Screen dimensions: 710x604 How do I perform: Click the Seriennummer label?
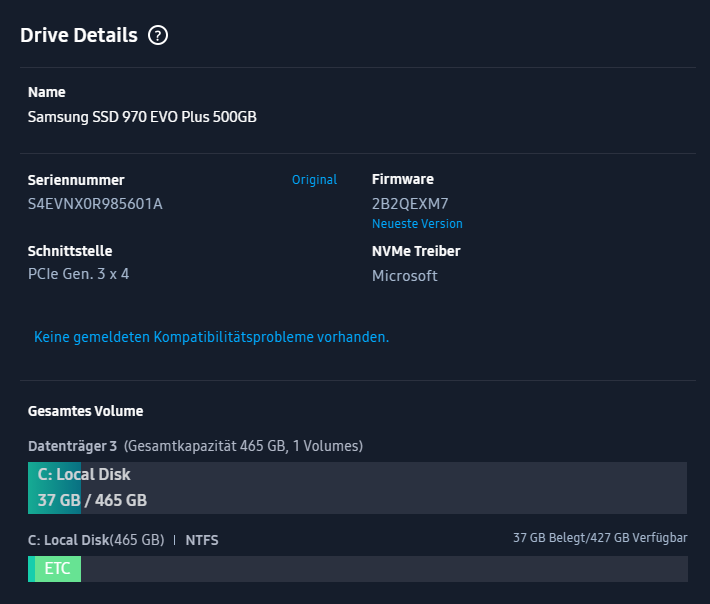tap(76, 180)
